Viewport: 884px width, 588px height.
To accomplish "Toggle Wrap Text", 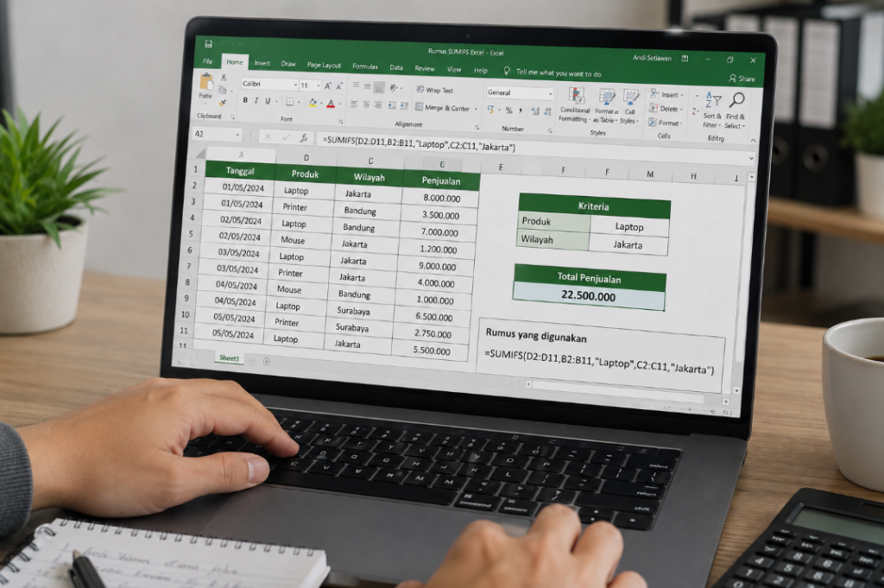I will point(435,90).
